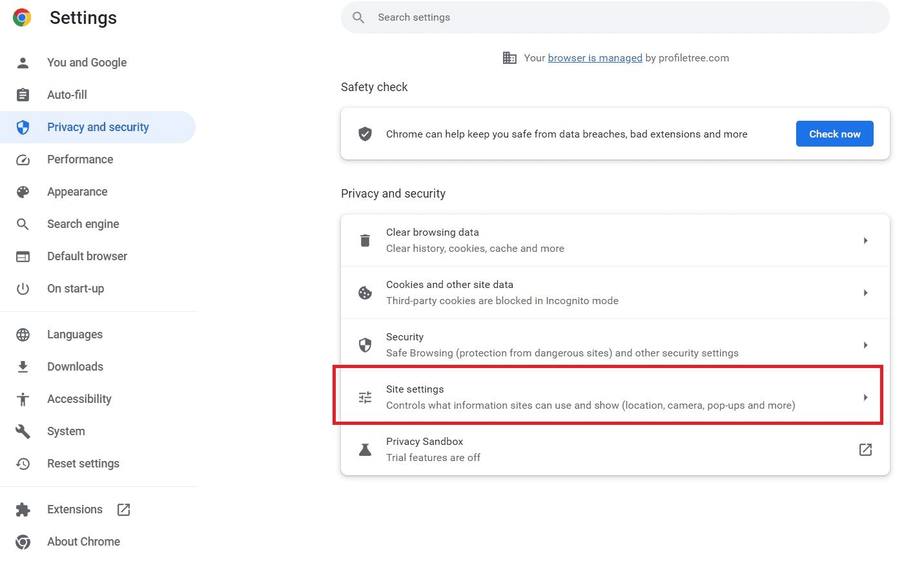Image resolution: width=924 pixels, height=565 pixels.
Task: Click 'Third-party cookies are blocked' description
Action: (x=502, y=301)
